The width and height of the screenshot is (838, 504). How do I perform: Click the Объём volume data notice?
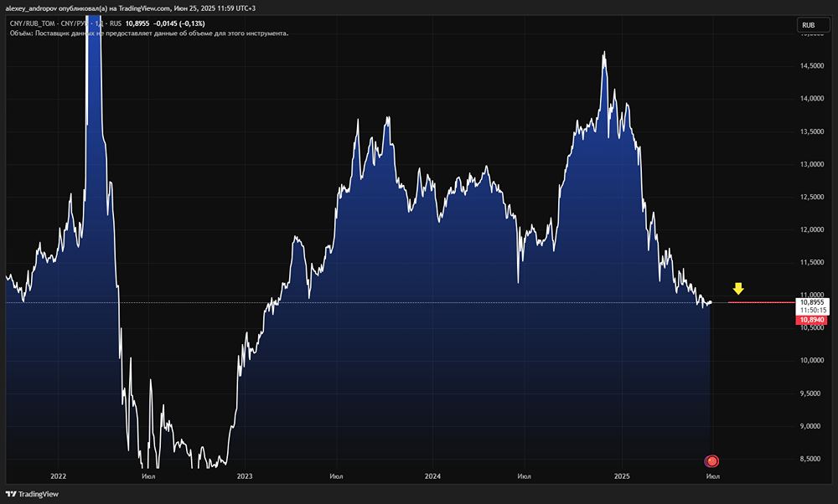pyautogui.click(x=149, y=33)
